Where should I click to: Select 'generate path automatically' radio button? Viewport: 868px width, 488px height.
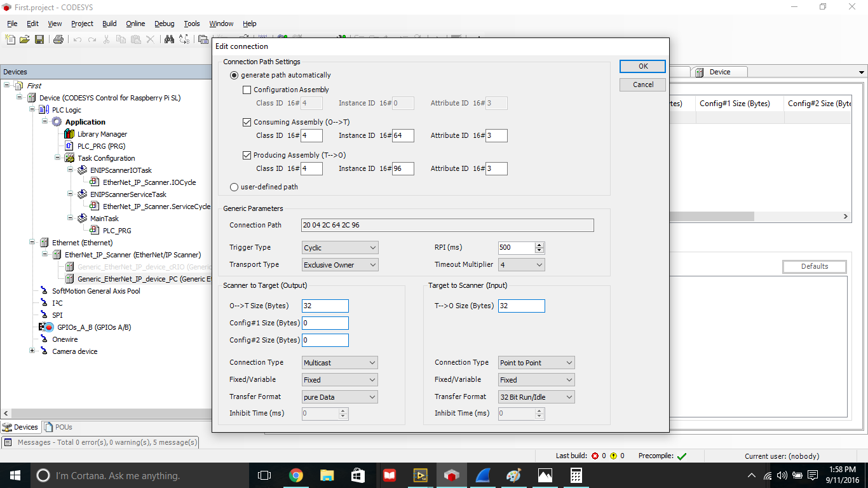(x=234, y=75)
